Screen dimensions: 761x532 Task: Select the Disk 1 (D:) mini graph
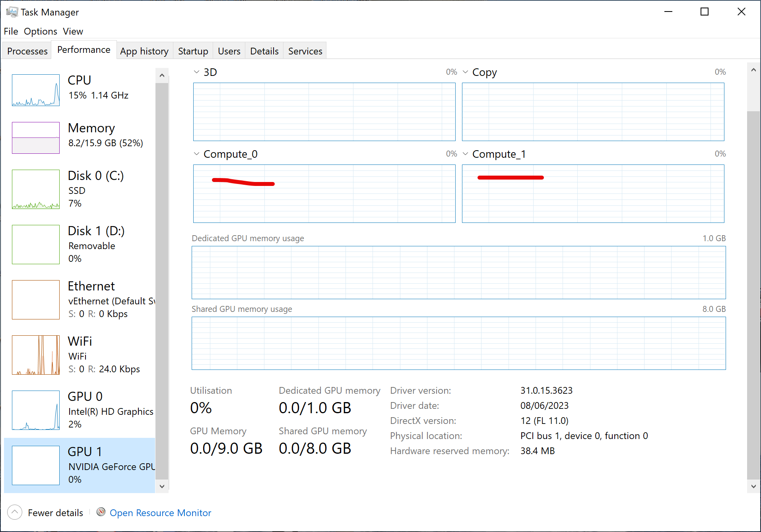[x=36, y=244]
